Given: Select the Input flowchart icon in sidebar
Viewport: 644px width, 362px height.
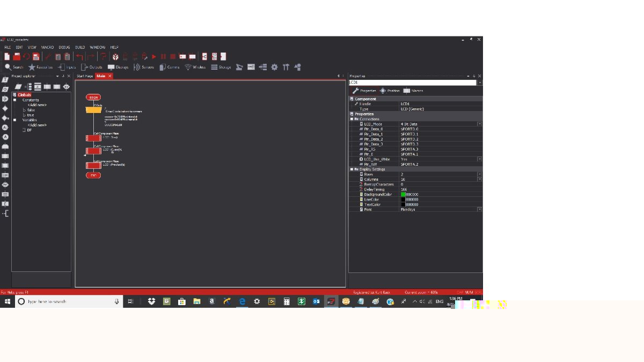Looking at the screenshot, I should point(5,79).
